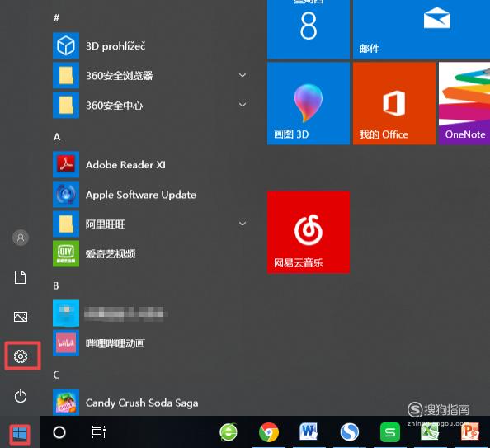Open the OneNote tile

(464, 103)
